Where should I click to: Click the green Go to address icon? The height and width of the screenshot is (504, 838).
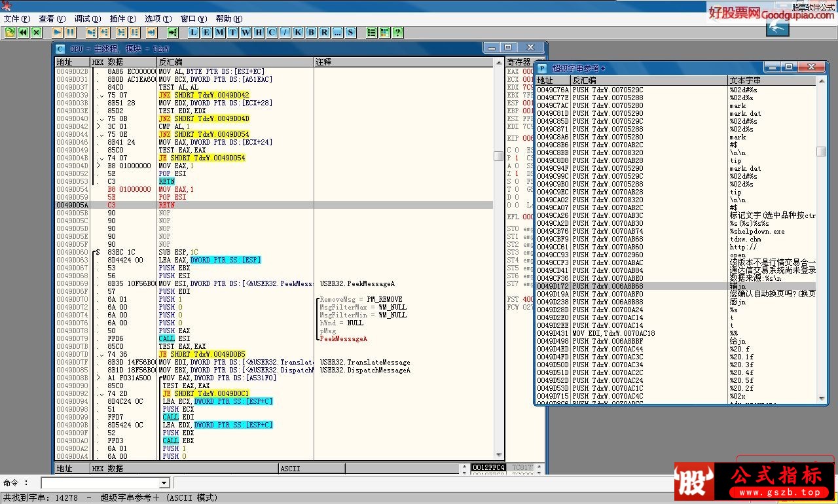click(x=173, y=32)
